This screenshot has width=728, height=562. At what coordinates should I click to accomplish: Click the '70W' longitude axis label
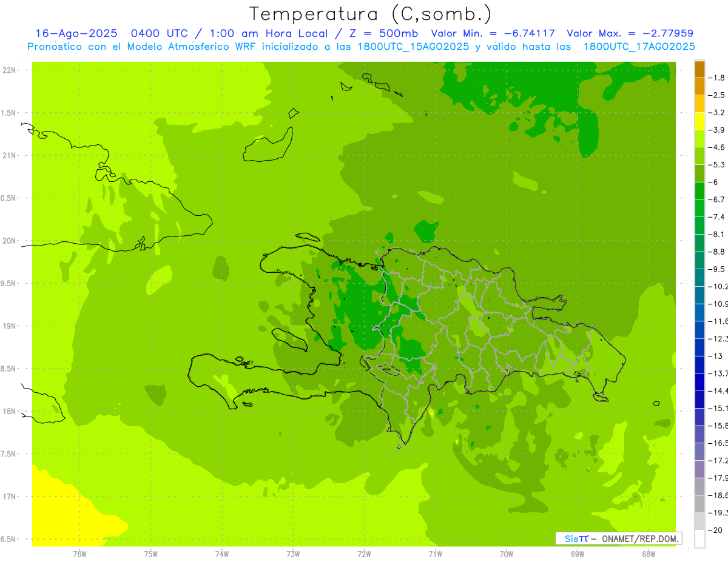pyautogui.click(x=507, y=554)
